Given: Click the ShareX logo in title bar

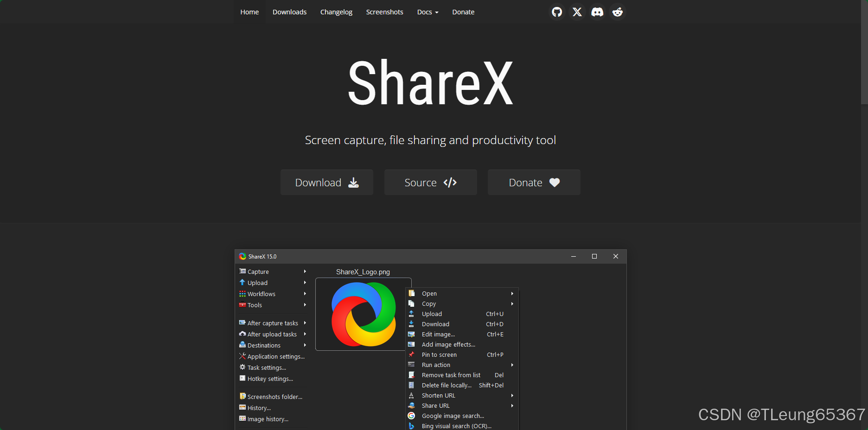Looking at the screenshot, I should coord(243,256).
